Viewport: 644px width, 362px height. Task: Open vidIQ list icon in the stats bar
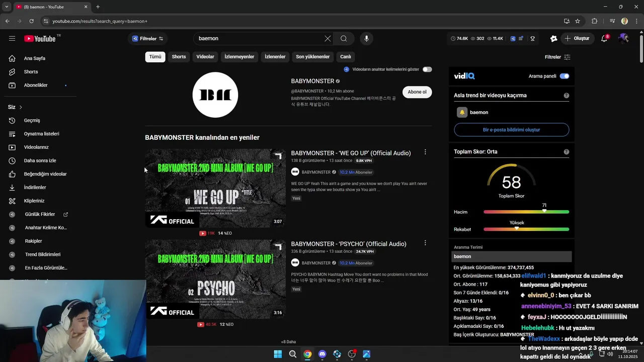(521, 39)
